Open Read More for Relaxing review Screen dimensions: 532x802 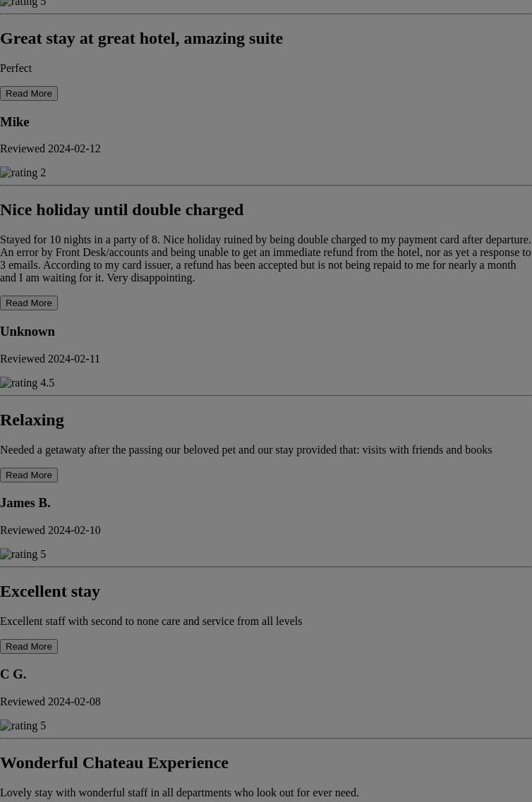tap(29, 475)
